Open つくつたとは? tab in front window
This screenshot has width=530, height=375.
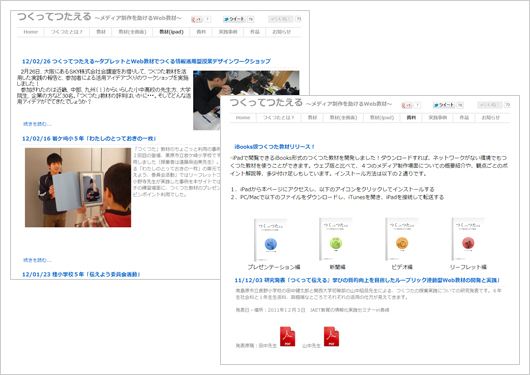point(279,118)
